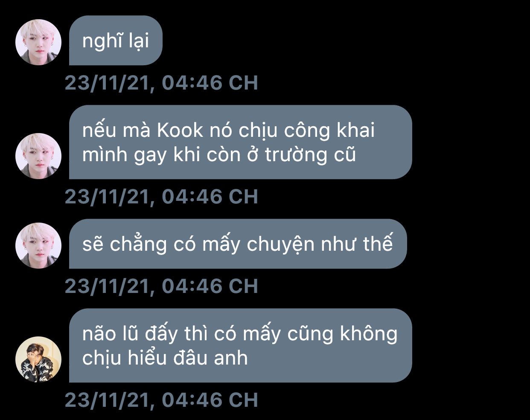The image size is (530, 420).
Task: Click the word 'Kook' in the second message
Action: click(x=180, y=130)
